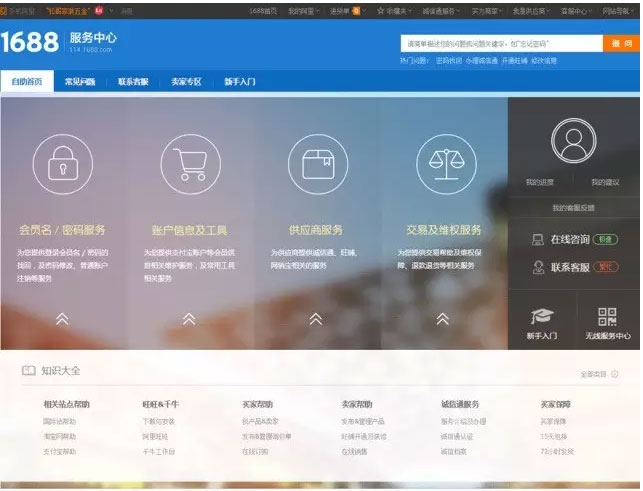The width and height of the screenshot is (643, 491).
Task: Open 我的客服反馈 in the sidebar
Action: (x=573, y=208)
